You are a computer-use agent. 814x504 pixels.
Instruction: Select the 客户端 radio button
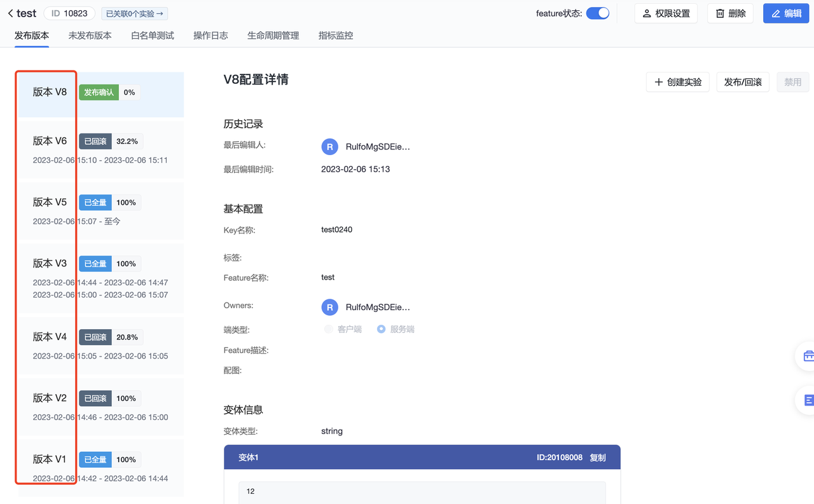point(328,329)
